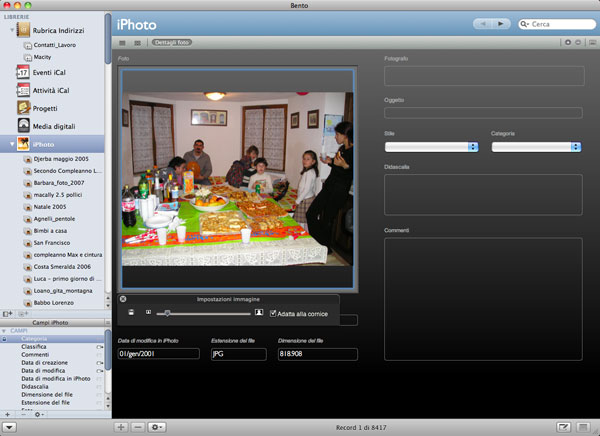
Task: Toggle Adatta alla cornice checkbox
Action: (x=274, y=313)
